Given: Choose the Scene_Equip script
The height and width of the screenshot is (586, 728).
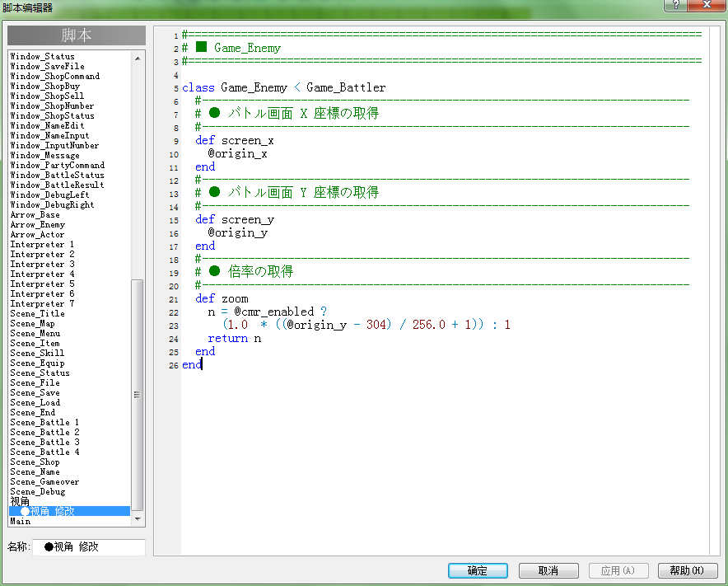Looking at the screenshot, I should click(x=38, y=363).
